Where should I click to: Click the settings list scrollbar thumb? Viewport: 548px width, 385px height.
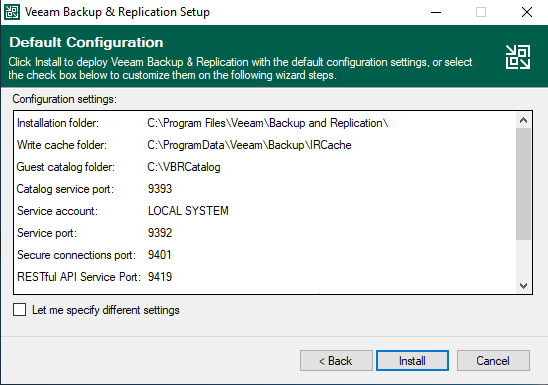coord(523,184)
